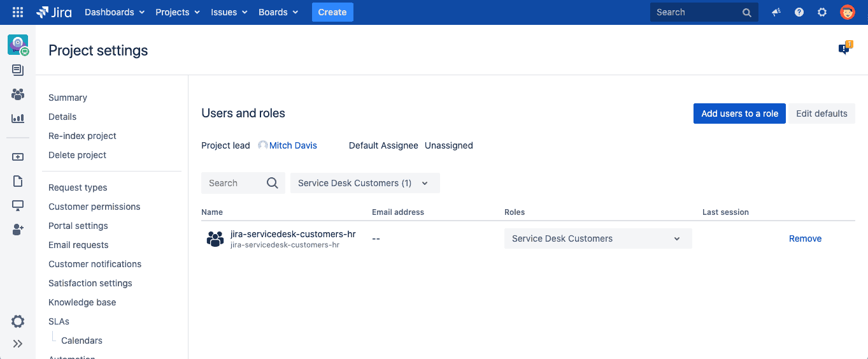
Task: Click the magnifier icon in top search
Action: tap(747, 12)
